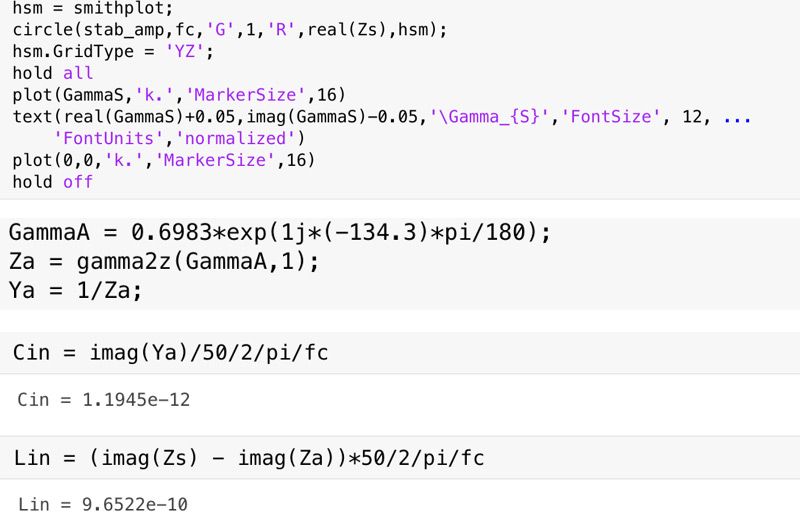Click the plot(GammaS,'k.','MarkerSize',16) line

coord(178,96)
